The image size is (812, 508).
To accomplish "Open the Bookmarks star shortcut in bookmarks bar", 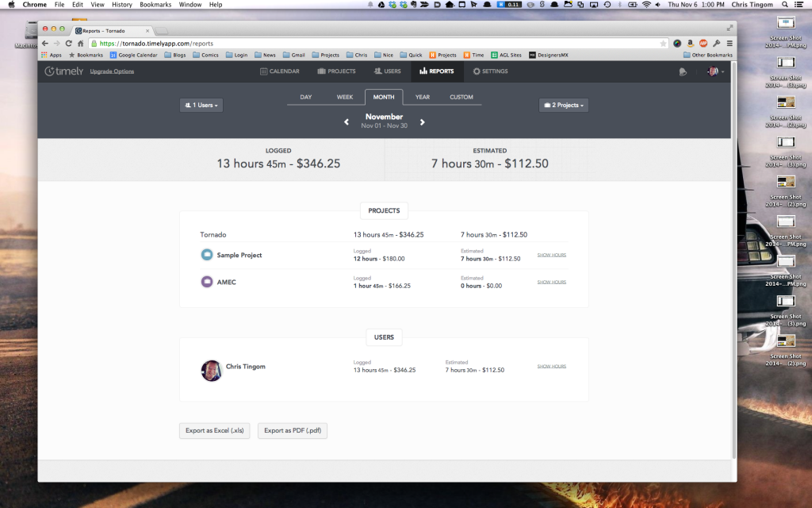I will (86, 55).
